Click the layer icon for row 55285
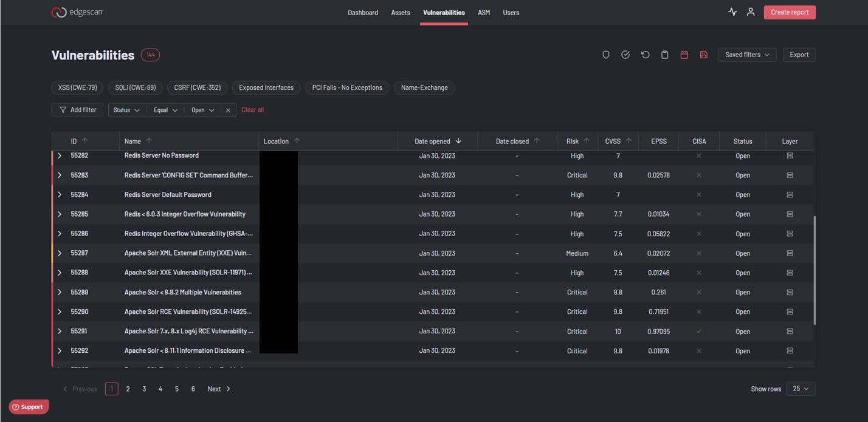Image resolution: width=868 pixels, height=422 pixels. point(790,214)
